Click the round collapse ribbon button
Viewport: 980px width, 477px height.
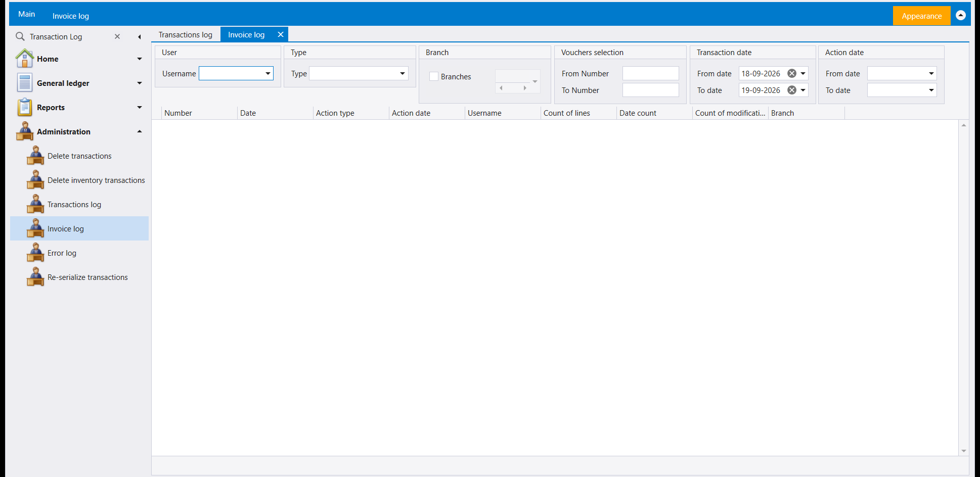click(x=961, y=15)
